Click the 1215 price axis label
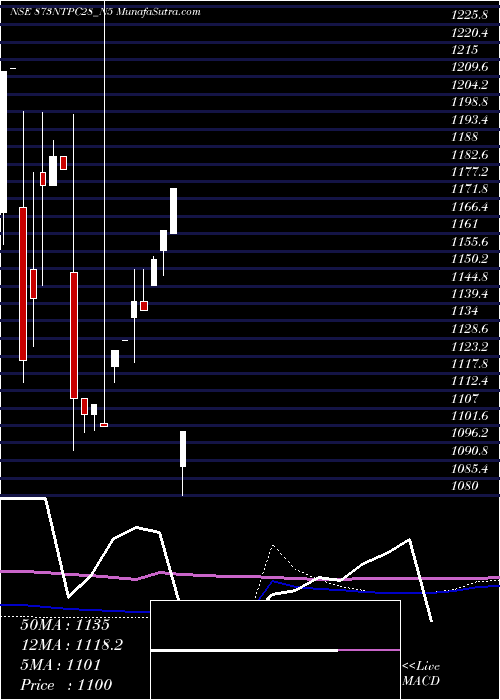Viewport: 500px width, 700px height. [464, 50]
